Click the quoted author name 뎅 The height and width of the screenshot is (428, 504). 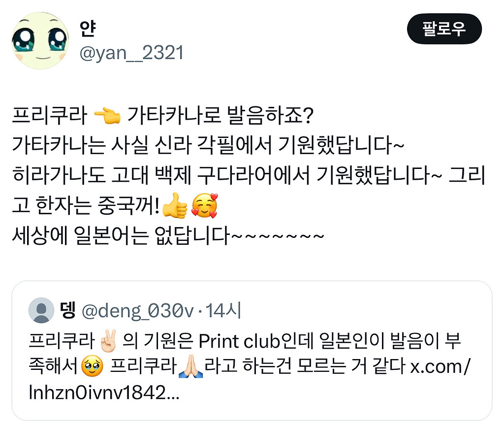(x=67, y=310)
